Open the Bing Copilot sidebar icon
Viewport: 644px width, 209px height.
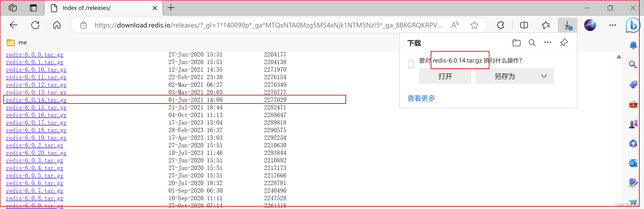point(633,25)
